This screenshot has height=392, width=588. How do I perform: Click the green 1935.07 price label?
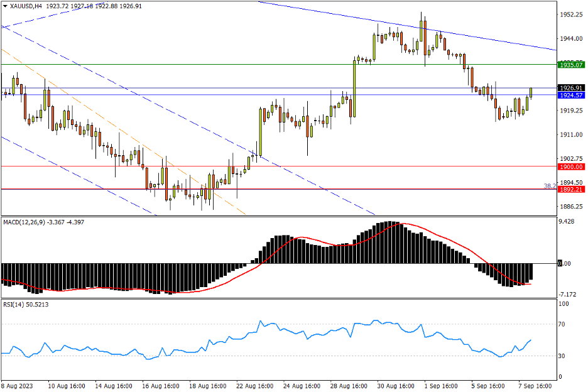click(571, 65)
